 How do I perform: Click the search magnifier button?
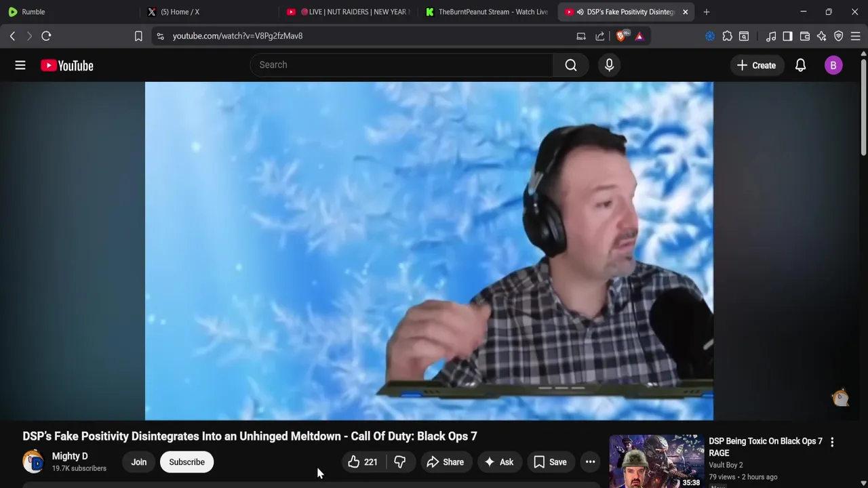pos(571,65)
